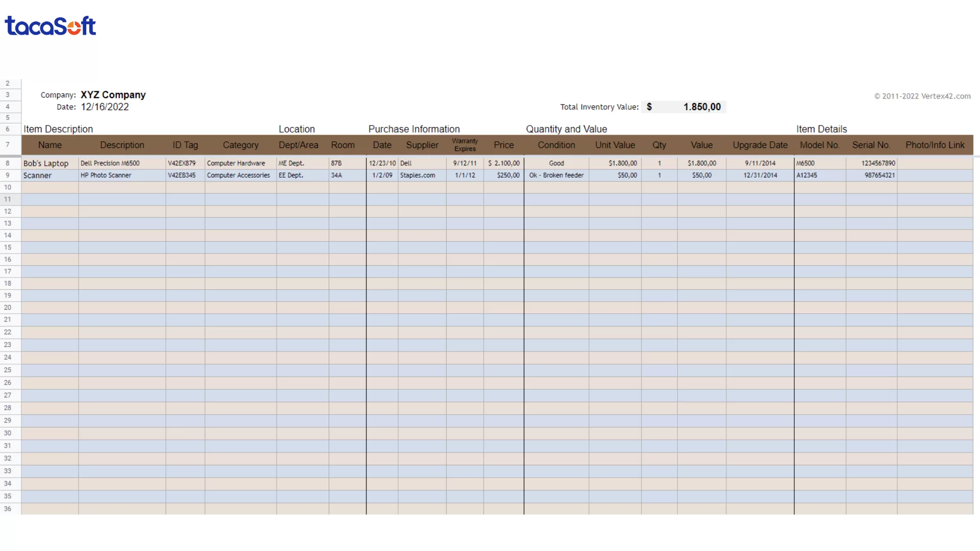Click the $2,100.00 price cell
Viewport: 980px width, 551px height.
point(503,163)
